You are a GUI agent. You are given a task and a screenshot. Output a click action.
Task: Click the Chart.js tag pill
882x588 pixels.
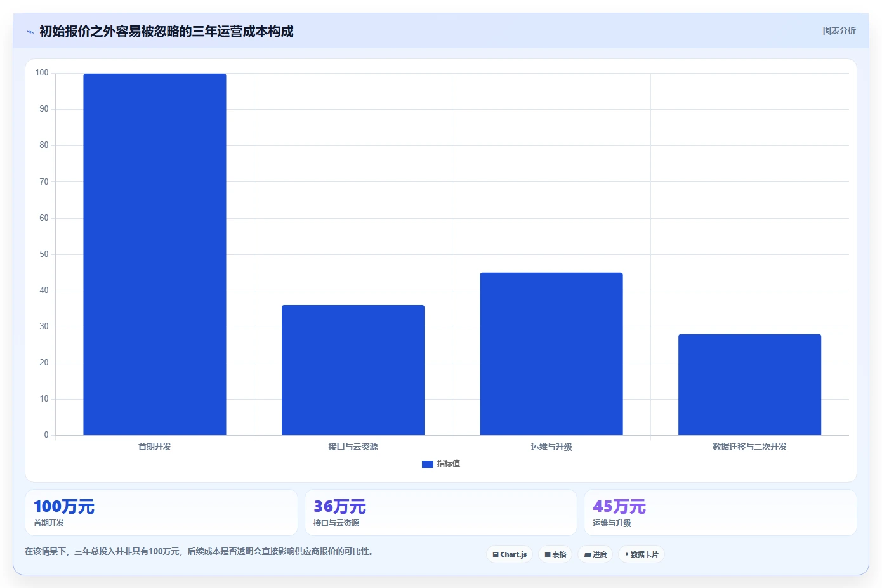[510, 554]
